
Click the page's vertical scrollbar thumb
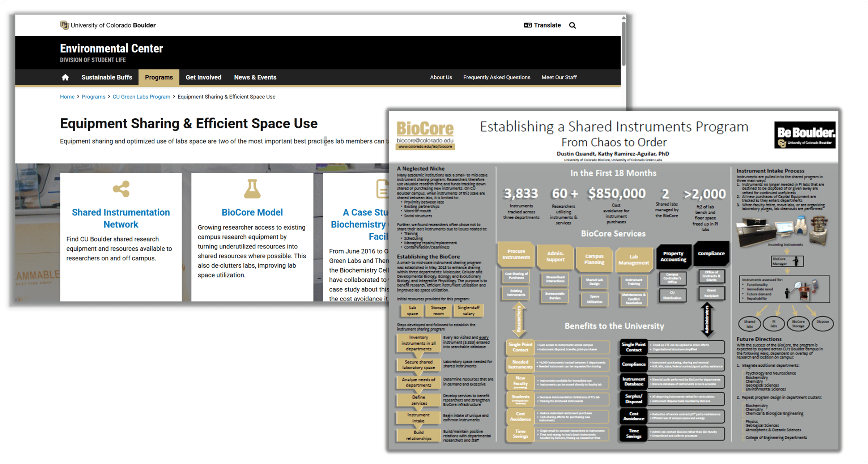624,43
